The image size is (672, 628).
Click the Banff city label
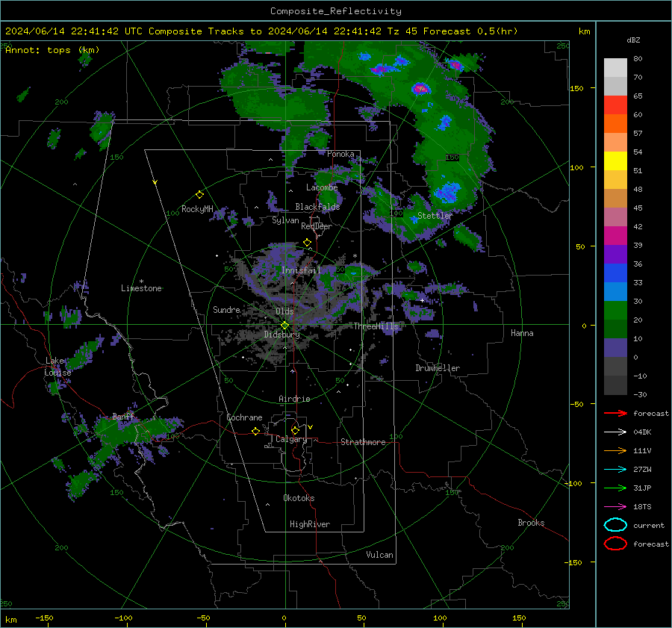123,417
